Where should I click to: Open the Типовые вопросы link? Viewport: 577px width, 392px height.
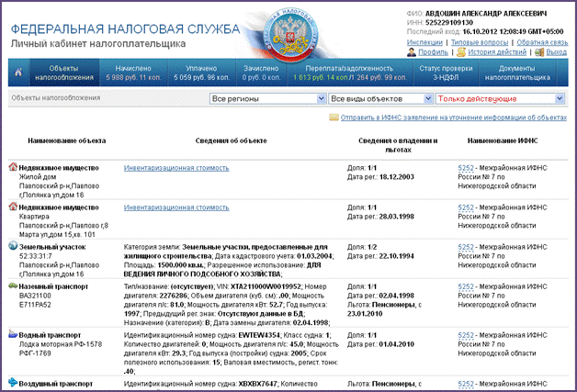[x=480, y=42]
